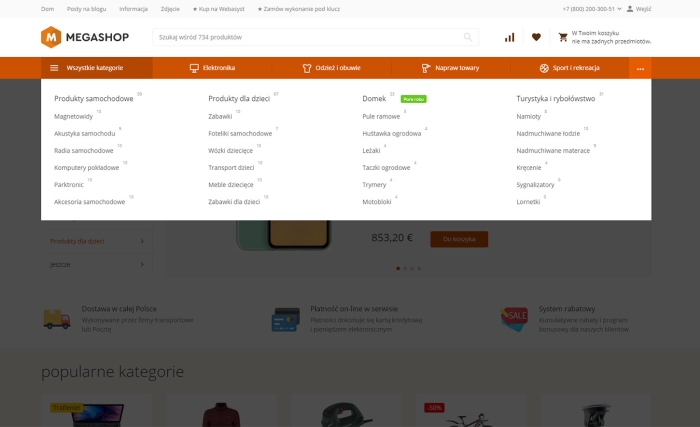The image size is (700, 427).
Task: Open Komputery pokładowe subcategory
Action: coord(87,167)
